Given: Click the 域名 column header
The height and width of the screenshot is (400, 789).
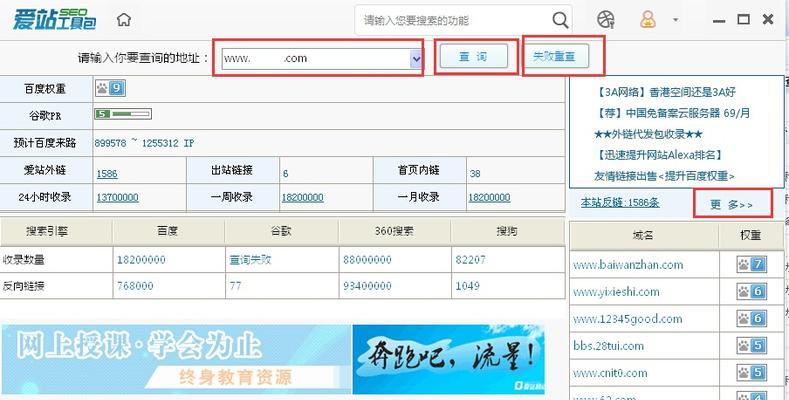Looking at the screenshot, I should 643,235.
